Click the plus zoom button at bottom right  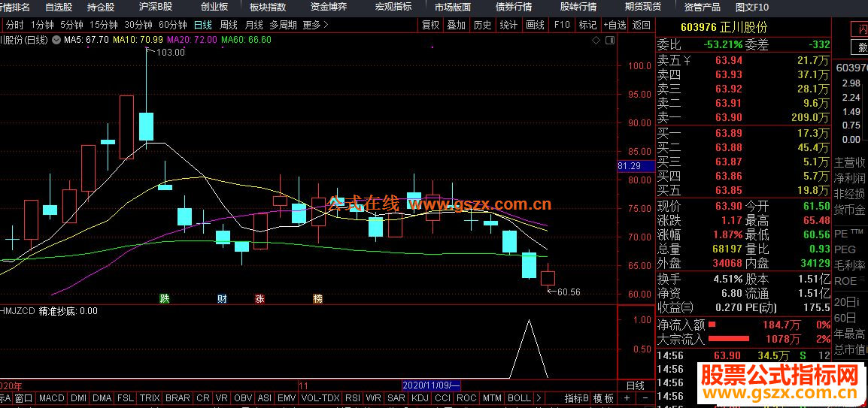[627, 398]
